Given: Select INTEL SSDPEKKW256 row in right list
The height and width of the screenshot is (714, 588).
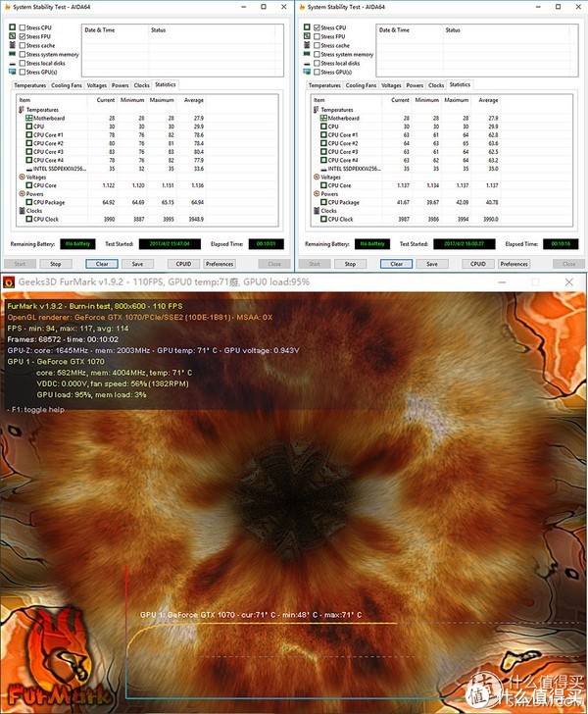Looking at the screenshot, I should click(x=441, y=169).
